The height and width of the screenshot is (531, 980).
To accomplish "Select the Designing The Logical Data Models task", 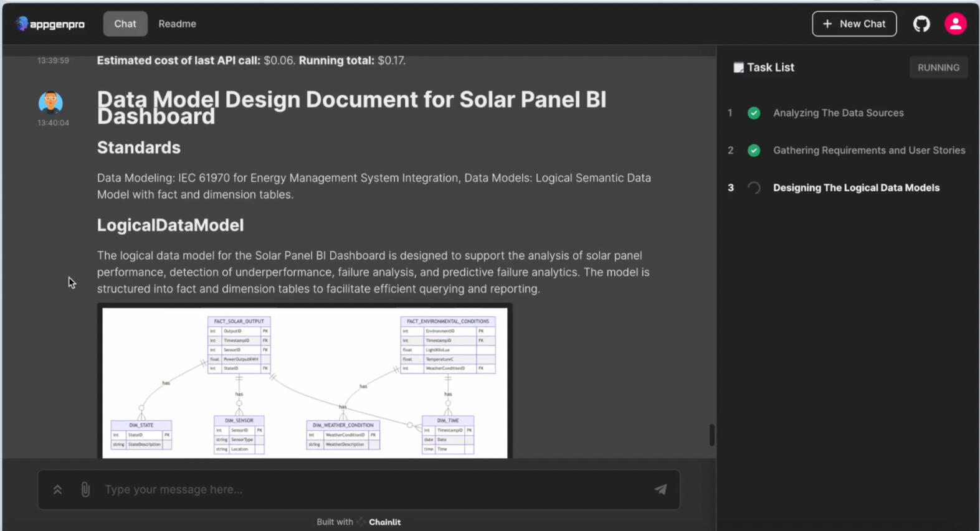I will 856,188.
